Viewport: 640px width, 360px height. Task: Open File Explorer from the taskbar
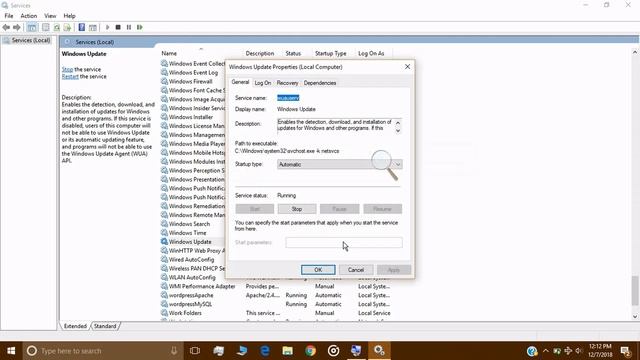pyautogui.click(x=287, y=351)
